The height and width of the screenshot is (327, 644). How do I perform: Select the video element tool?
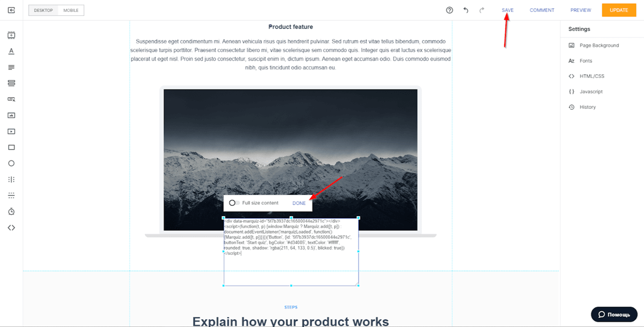pyautogui.click(x=11, y=132)
